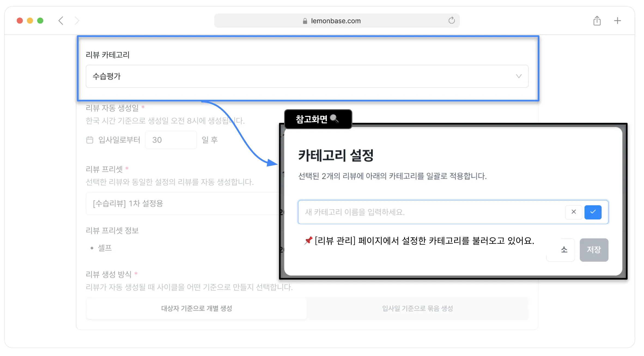This screenshot has height=356, width=644.
Task: Select 대상자 기준으로 개별 생성 option
Action: pos(196,308)
